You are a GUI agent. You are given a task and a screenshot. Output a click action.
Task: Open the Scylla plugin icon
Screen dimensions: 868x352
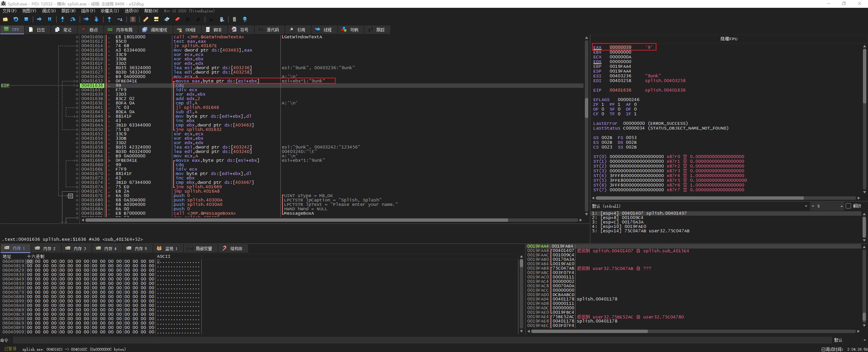(x=133, y=19)
